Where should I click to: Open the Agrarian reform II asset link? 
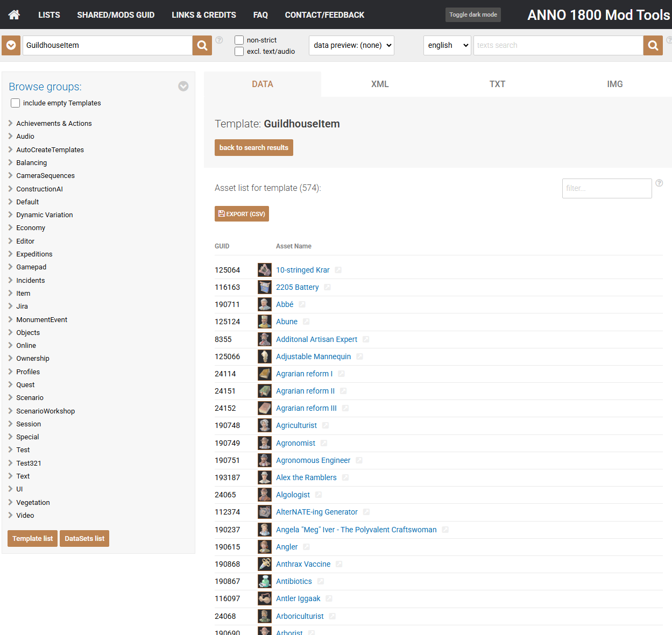[305, 391]
